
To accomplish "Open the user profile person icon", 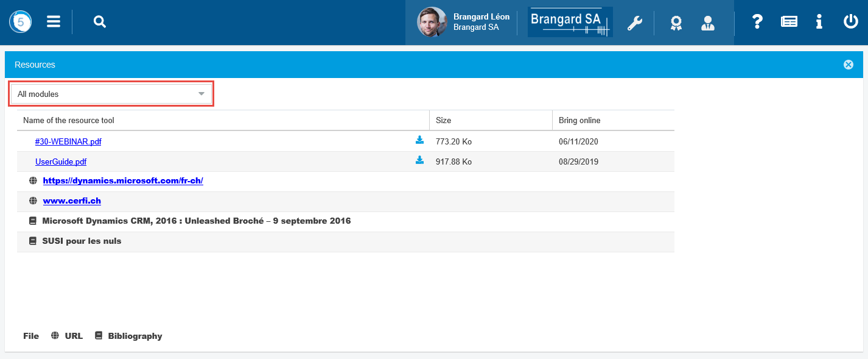I will (707, 23).
